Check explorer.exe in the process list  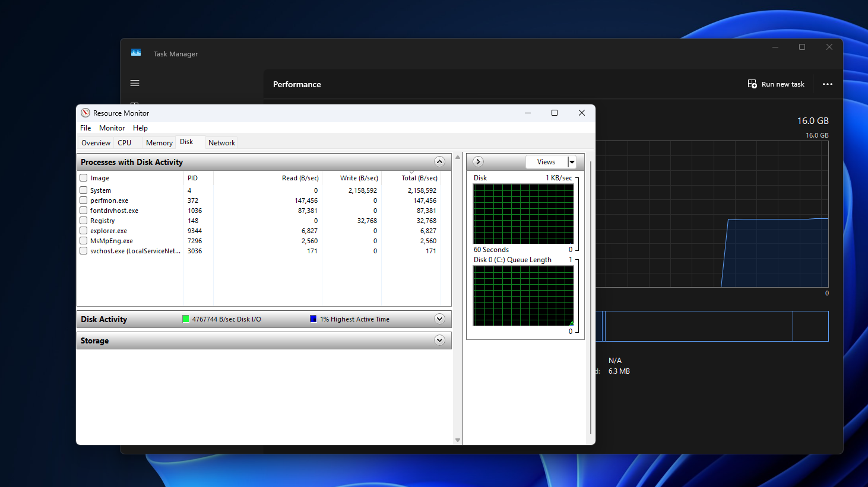pos(84,231)
